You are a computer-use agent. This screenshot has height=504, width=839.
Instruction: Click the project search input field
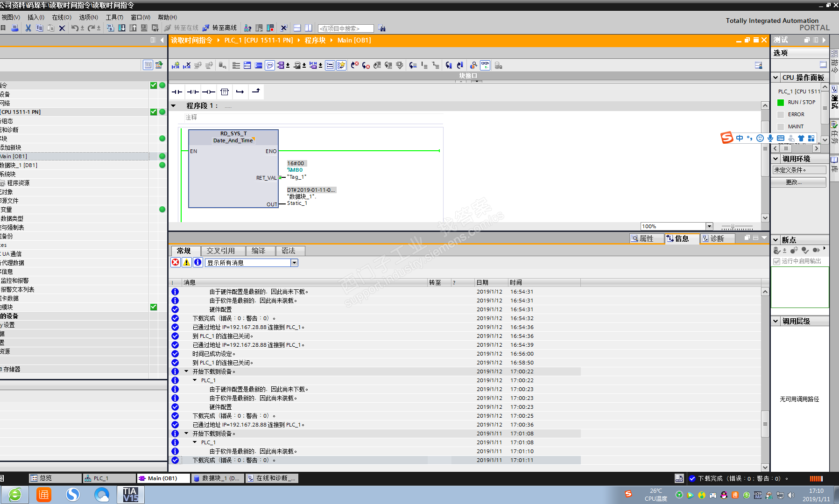tap(345, 28)
